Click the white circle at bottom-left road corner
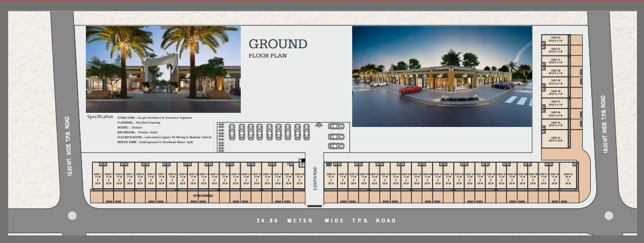 point(71,215)
